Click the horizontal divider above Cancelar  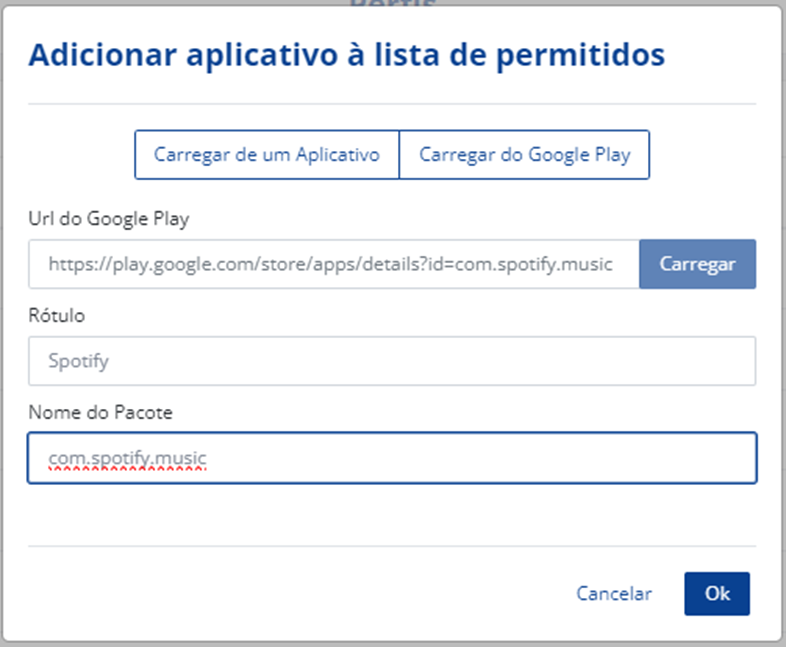pyautogui.click(x=392, y=546)
